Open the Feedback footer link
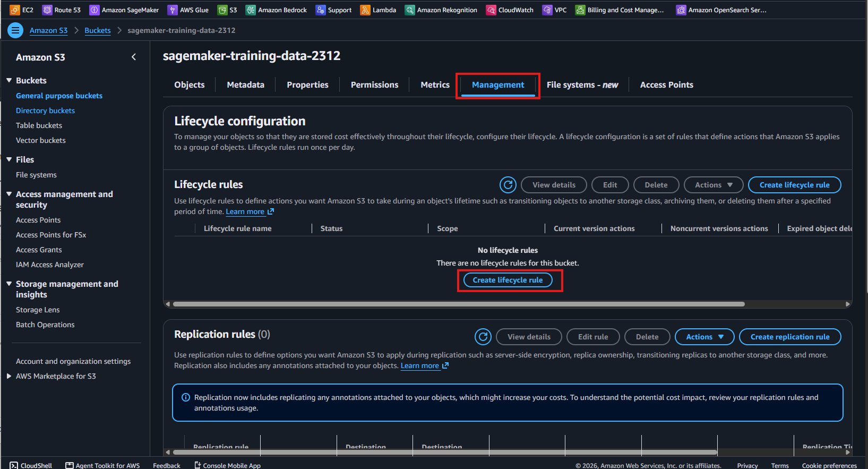Screen dimensions: 868x469 coord(167,465)
